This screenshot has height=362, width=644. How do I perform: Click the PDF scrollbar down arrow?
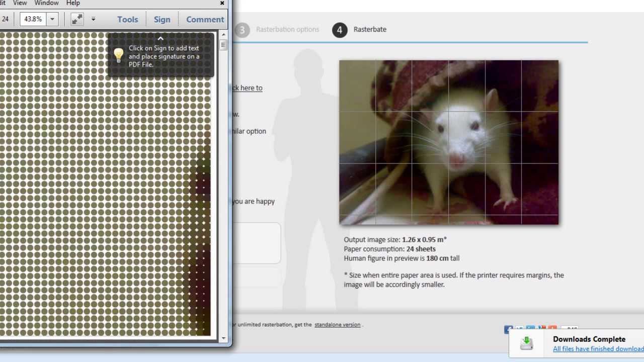click(223, 338)
